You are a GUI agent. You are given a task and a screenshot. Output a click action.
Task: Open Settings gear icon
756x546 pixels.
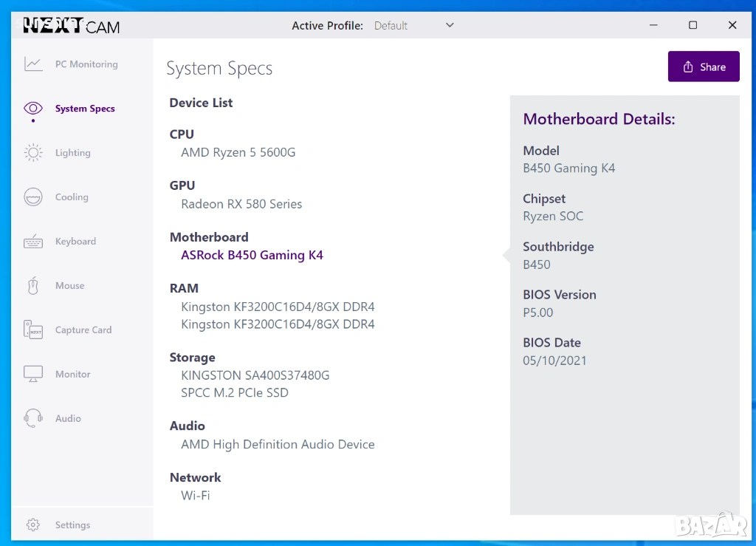click(x=33, y=525)
